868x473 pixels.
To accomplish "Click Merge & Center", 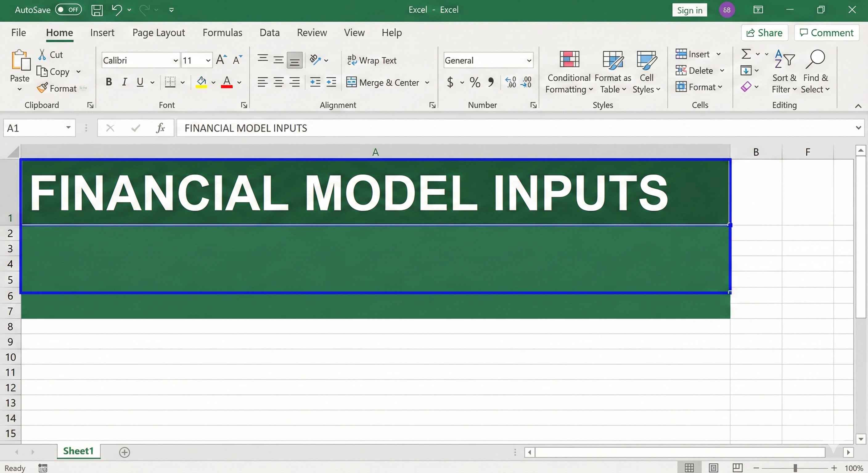I will [384, 82].
